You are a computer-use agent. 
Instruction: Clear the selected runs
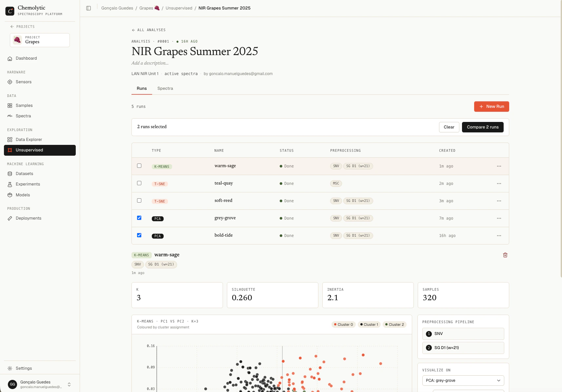449,127
